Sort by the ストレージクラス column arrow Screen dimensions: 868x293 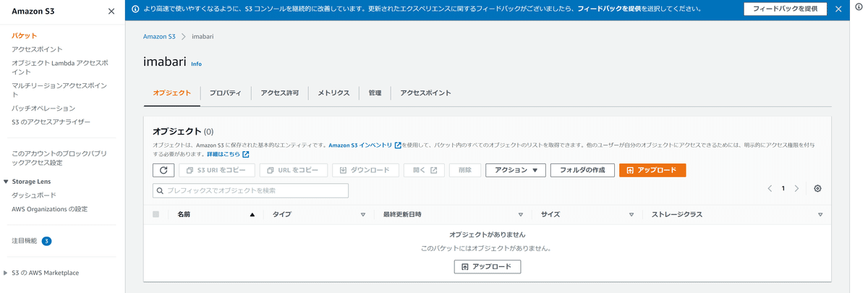[820, 215]
